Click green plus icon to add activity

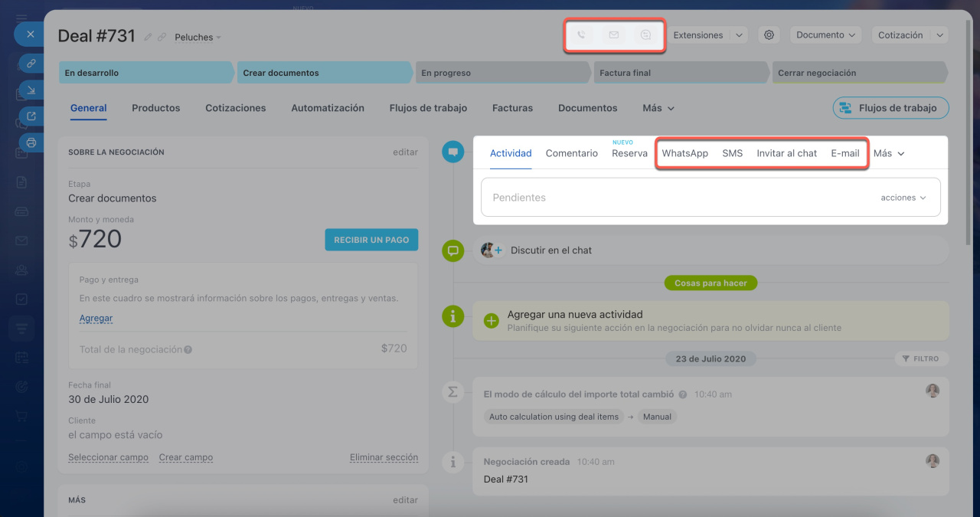[492, 321]
